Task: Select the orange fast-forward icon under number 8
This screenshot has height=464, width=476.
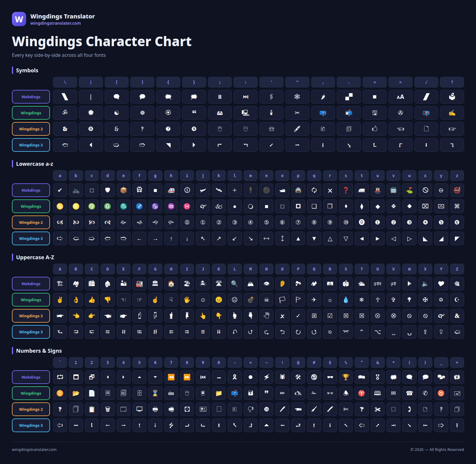Action: [x=187, y=377]
